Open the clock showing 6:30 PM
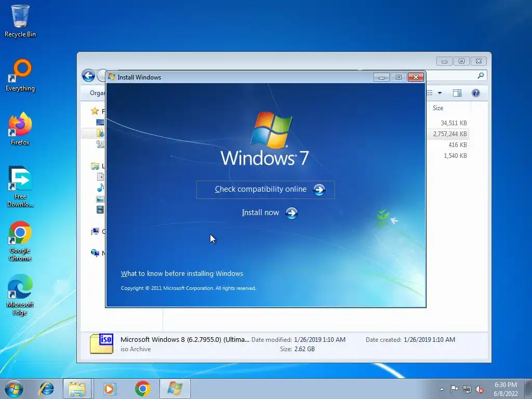The image size is (532, 399). (506, 389)
